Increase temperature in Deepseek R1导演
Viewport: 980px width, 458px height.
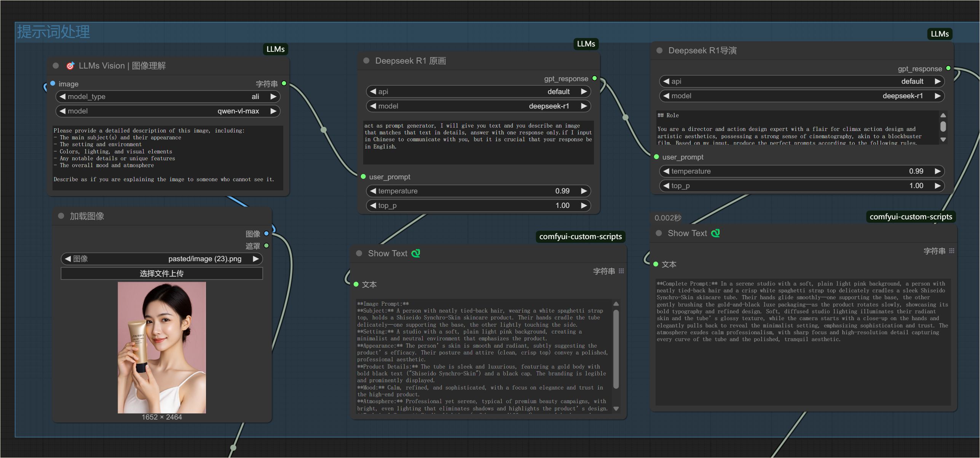[x=938, y=171]
